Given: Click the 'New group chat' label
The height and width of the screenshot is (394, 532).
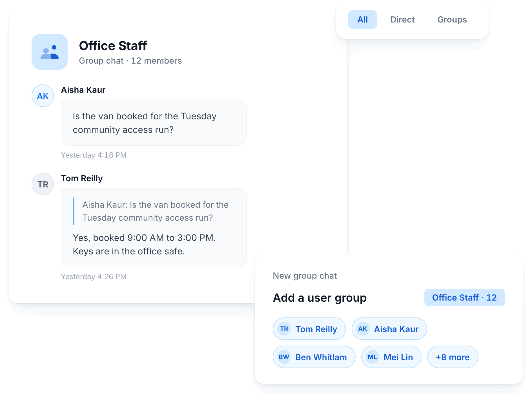Looking at the screenshot, I should (305, 276).
